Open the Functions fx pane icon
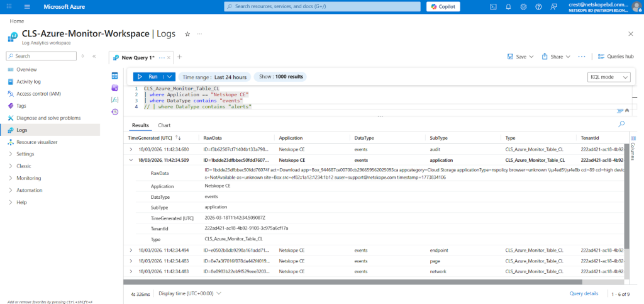This screenshot has width=644, height=304. point(114,100)
